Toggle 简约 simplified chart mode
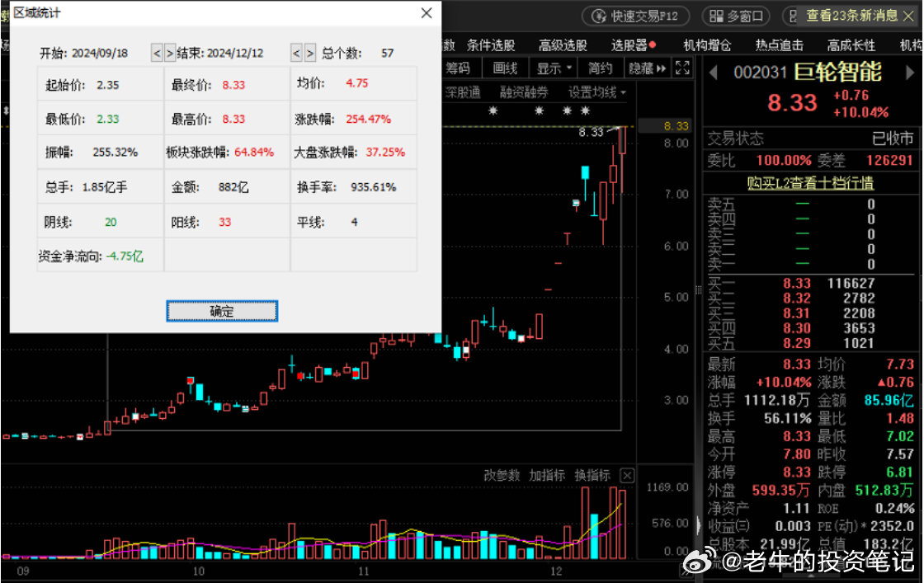 tap(601, 68)
